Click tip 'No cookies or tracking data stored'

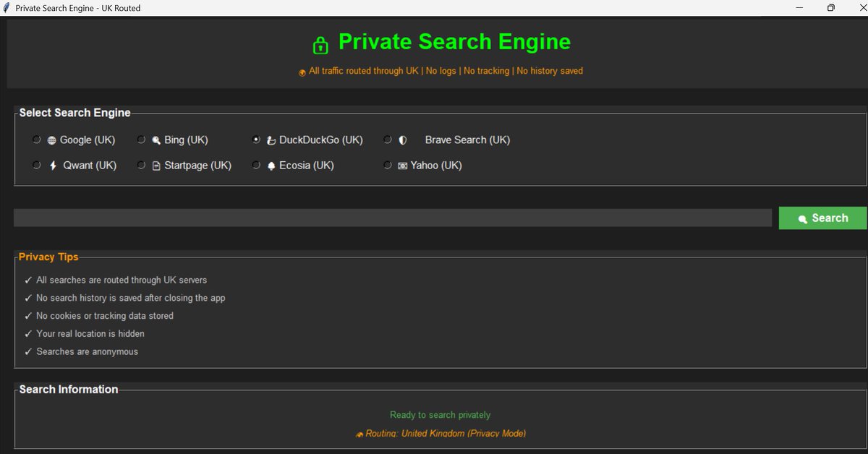coord(105,316)
